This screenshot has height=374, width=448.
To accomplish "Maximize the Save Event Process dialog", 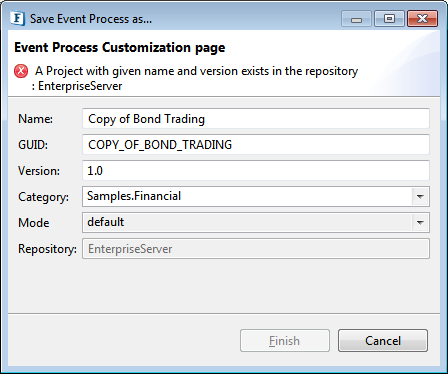I will pyautogui.click(x=389, y=19).
